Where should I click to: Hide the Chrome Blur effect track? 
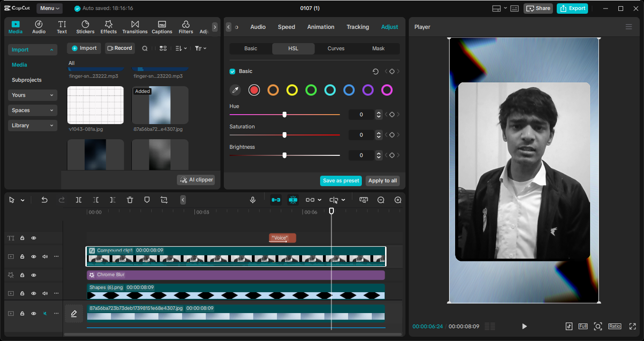coord(34,275)
